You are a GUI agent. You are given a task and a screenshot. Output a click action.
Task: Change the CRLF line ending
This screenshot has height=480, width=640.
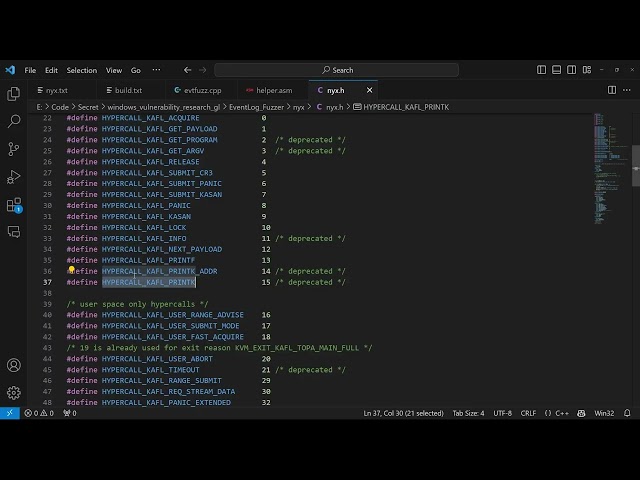point(528,413)
